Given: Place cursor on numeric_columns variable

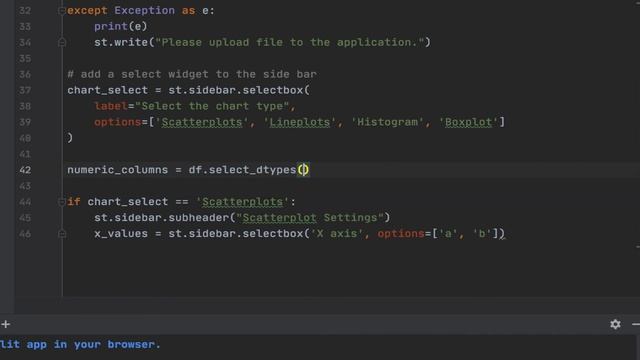Looking at the screenshot, I should pos(118,170).
